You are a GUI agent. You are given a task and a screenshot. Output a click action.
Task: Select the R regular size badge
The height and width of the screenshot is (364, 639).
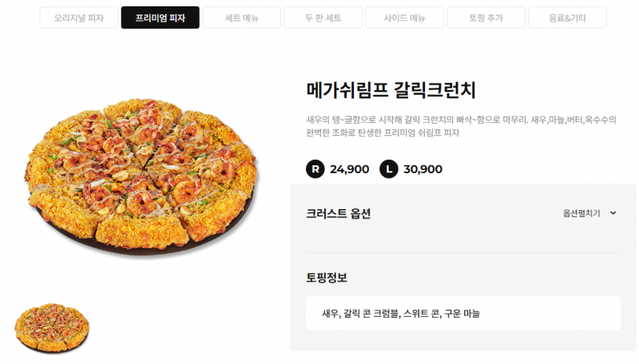pos(316,169)
